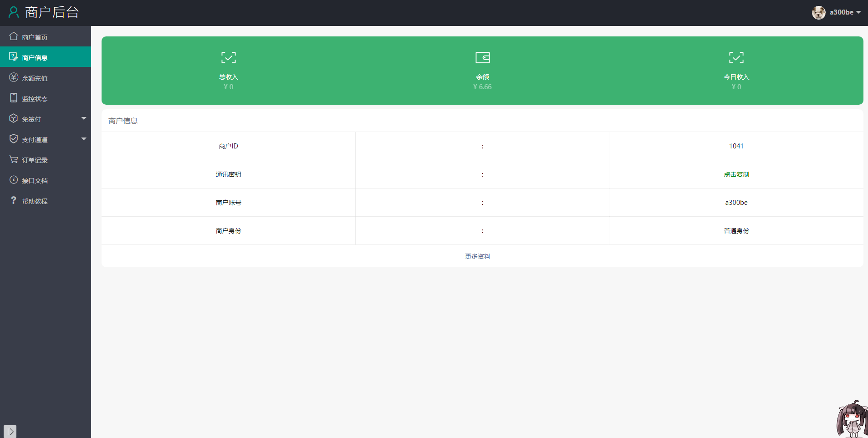Click the user avatar in header
The width and height of the screenshot is (868, 438).
(x=818, y=13)
